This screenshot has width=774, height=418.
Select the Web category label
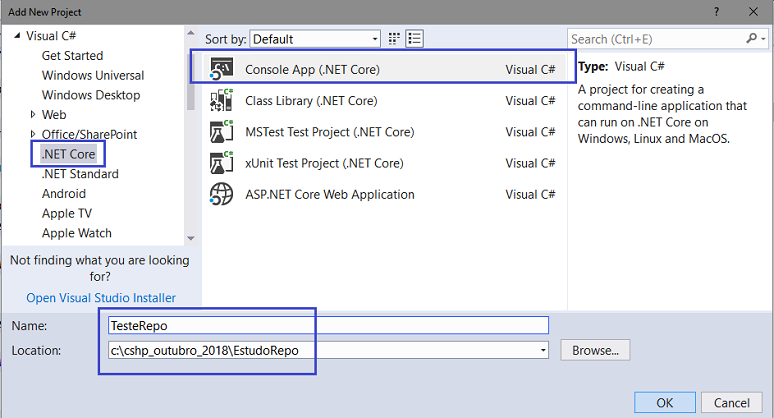pos(54,114)
